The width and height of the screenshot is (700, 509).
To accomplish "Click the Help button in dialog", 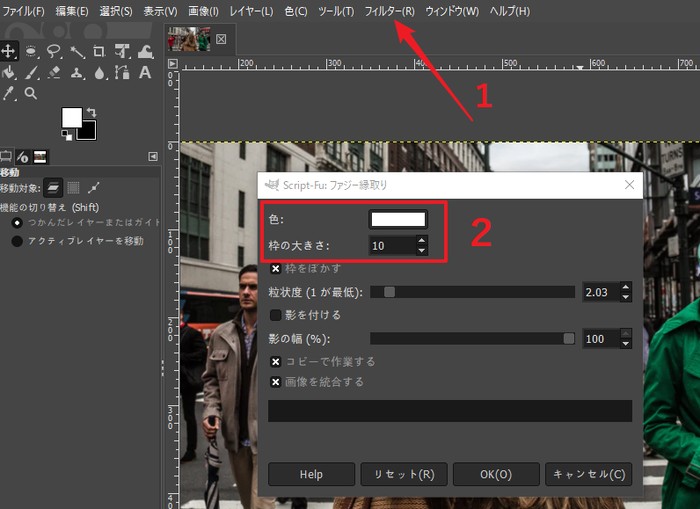I will (x=311, y=474).
